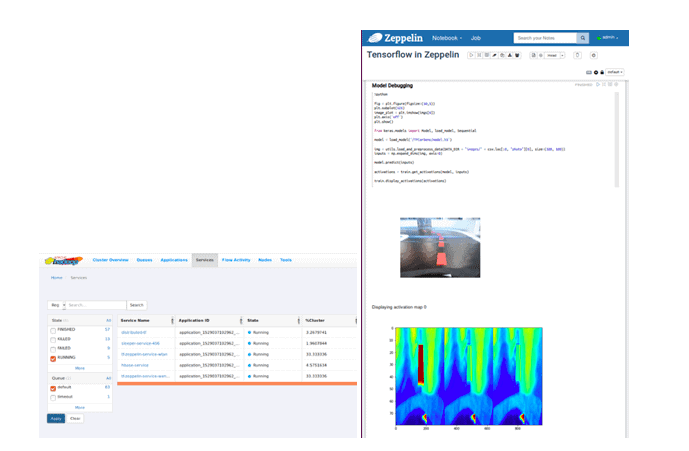Click the Apply filter button
The width and height of the screenshot is (689, 451).
click(56, 418)
